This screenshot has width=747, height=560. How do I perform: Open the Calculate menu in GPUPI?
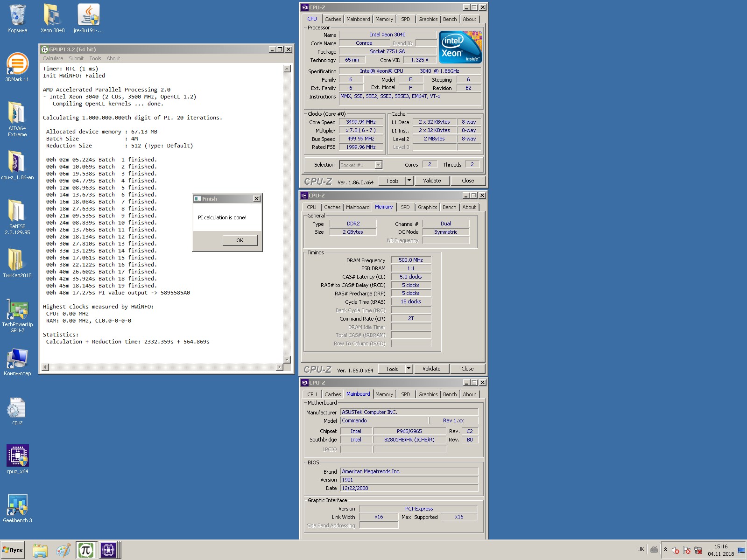(x=53, y=58)
